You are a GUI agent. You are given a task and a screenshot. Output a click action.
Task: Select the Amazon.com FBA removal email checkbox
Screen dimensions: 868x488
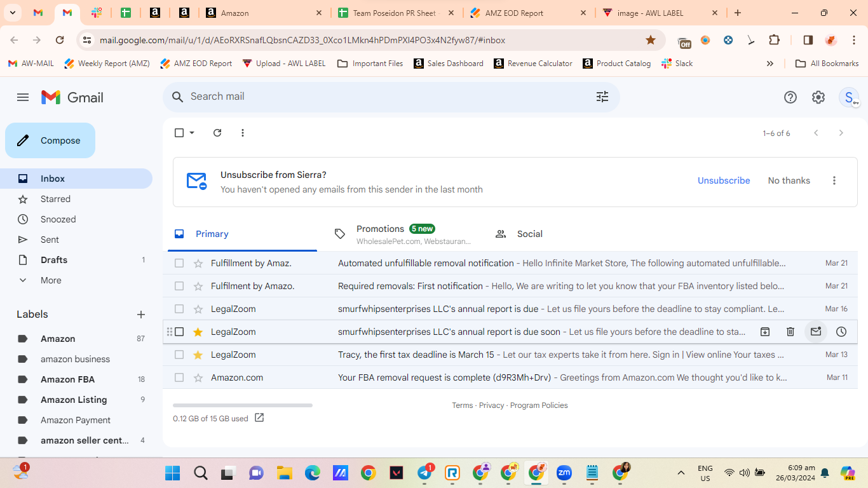tap(179, 377)
